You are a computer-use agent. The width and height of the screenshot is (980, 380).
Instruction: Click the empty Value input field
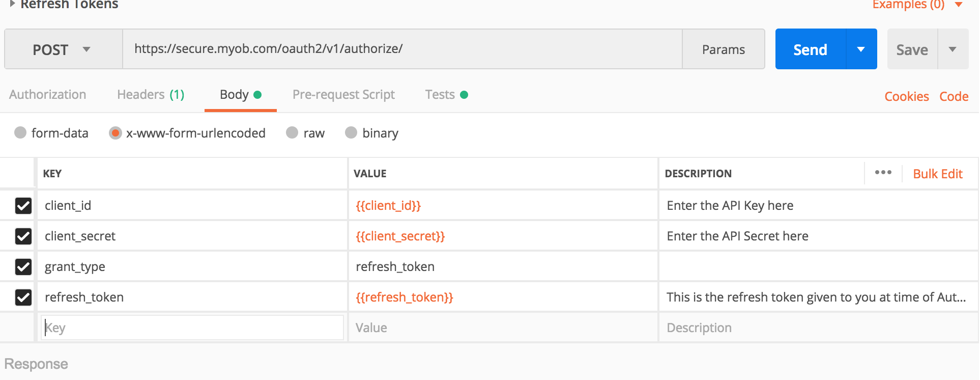503,328
